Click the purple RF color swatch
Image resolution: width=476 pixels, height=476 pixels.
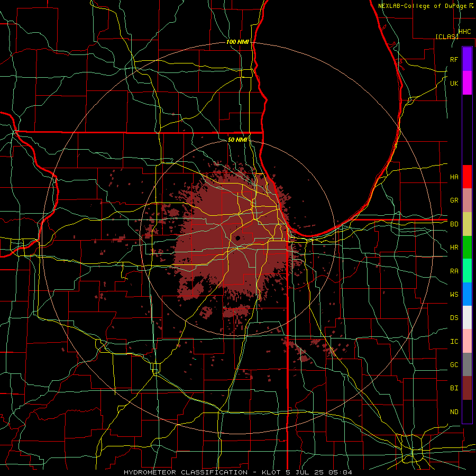click(x=467, y=59)
